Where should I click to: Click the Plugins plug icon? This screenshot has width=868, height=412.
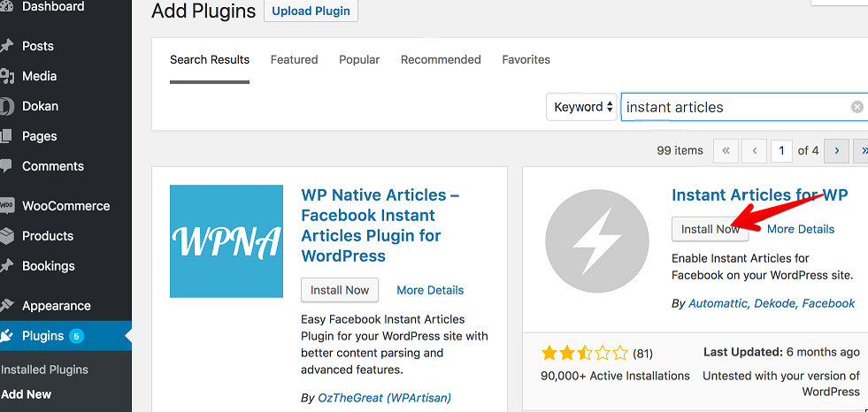pyautogui.click(x=6, y=336)
